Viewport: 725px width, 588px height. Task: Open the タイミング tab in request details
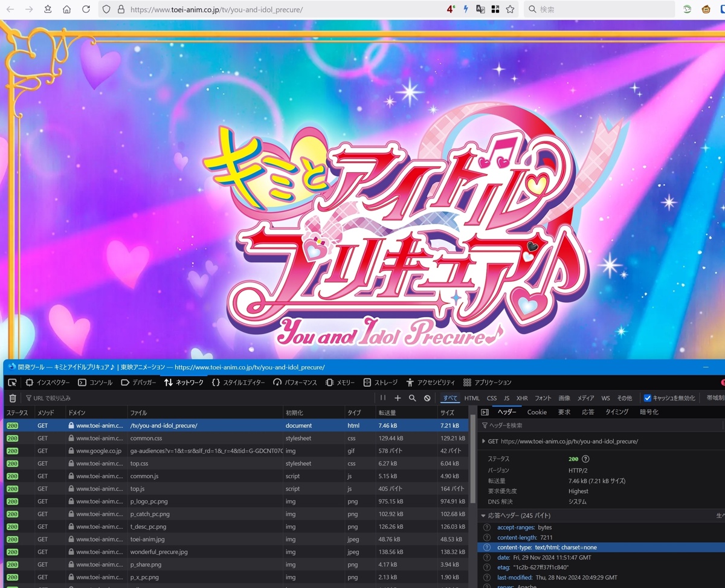pos(617,412)
